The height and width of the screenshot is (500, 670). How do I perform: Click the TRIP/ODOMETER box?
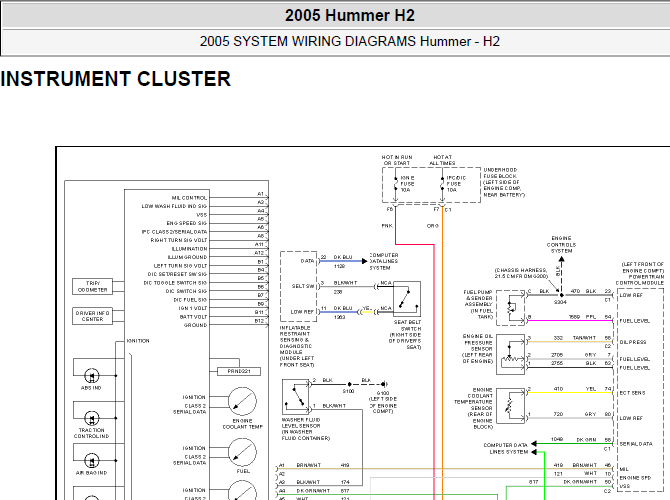coord(92,286)
